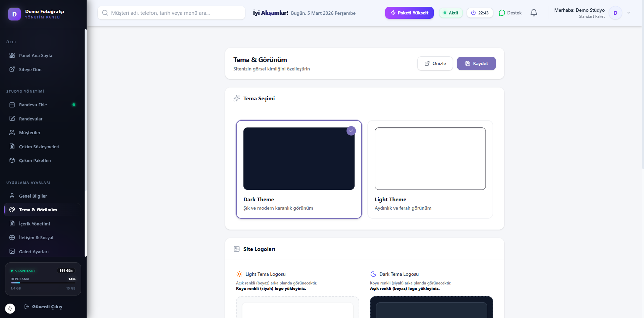Select the Light Theme option card
Image resolution: width=644 pixels, height=318 pixels.
point(430,169)
